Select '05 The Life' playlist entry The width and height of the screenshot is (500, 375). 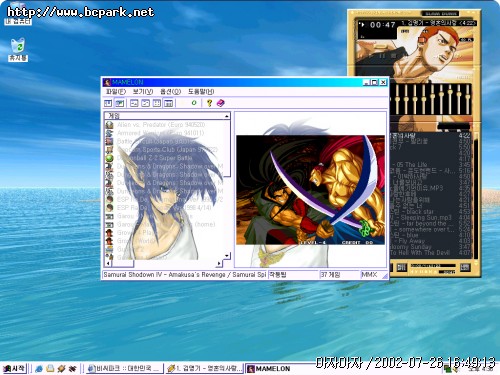(x=430, y=165)
